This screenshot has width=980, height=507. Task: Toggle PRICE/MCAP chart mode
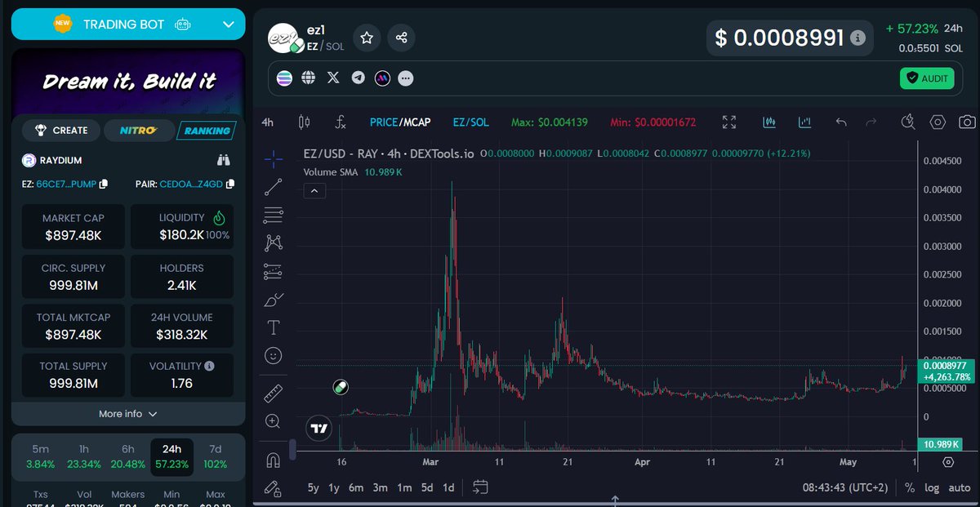click(x=399, y=122)
